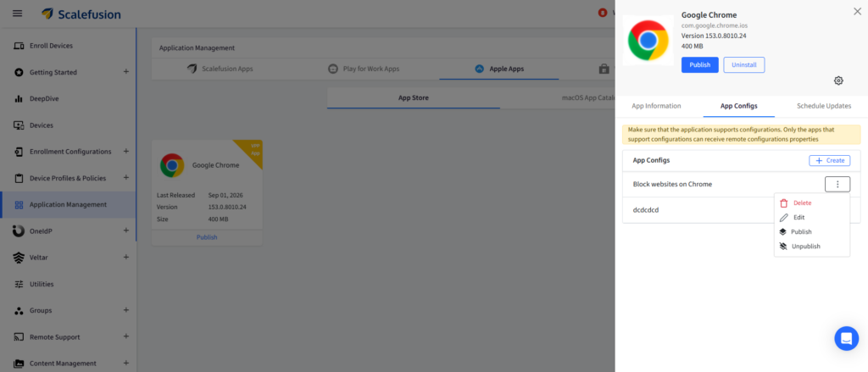Select the macOS App Catalog sub-tab
Viewport: 868px width, 372px height.
click(588, 98)
